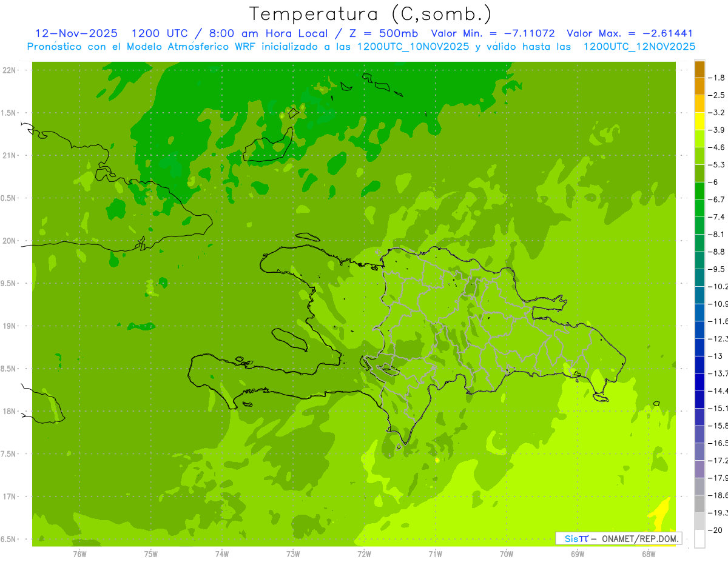Click the '21N' latitude label

click(x=9, y=155)
